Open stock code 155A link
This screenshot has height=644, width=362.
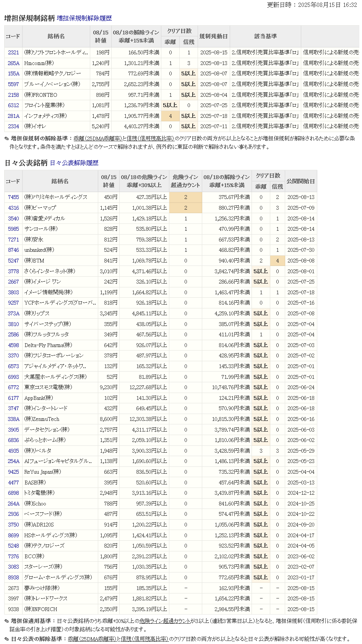[x=13, y=73]
